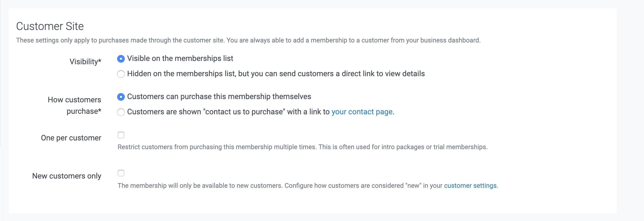644x221 pixels.
Task: Click the "How customers purchase*" field label
Action: point(74,105)
